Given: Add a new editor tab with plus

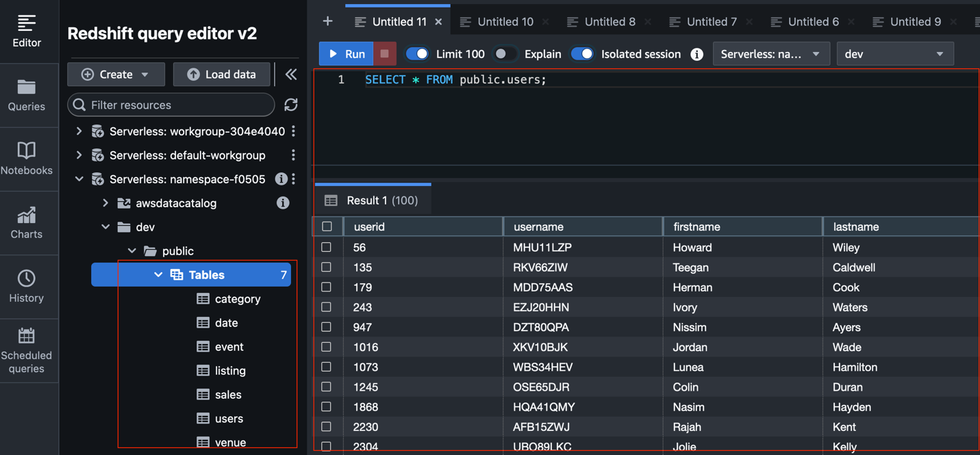Looking at the screenshot, I should [327, 21].
